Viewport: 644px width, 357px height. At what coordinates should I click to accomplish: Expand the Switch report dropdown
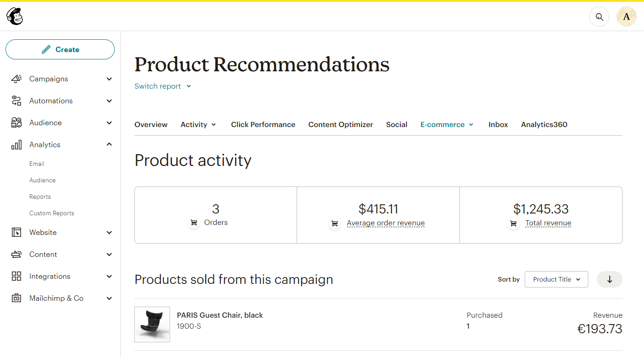[x=163, y=86]
